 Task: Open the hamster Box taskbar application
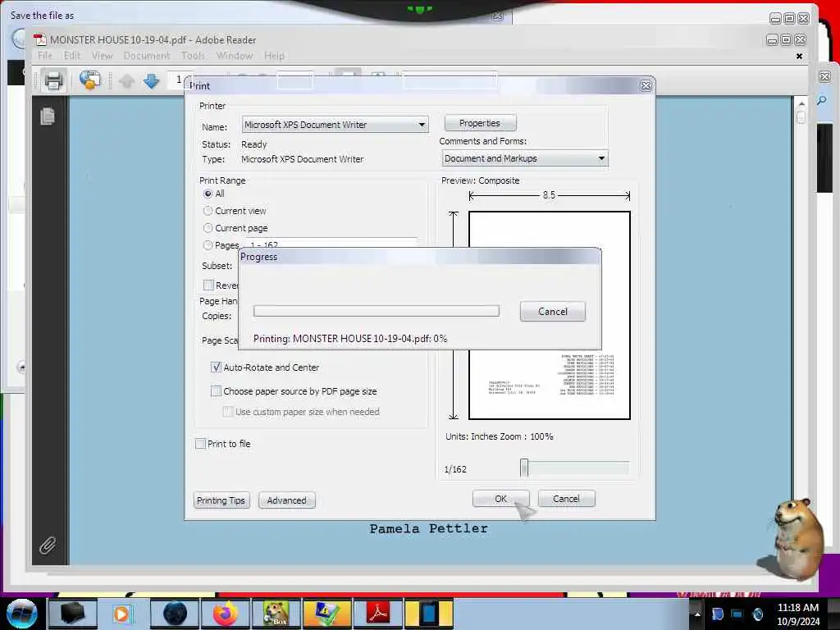(276, 614)
